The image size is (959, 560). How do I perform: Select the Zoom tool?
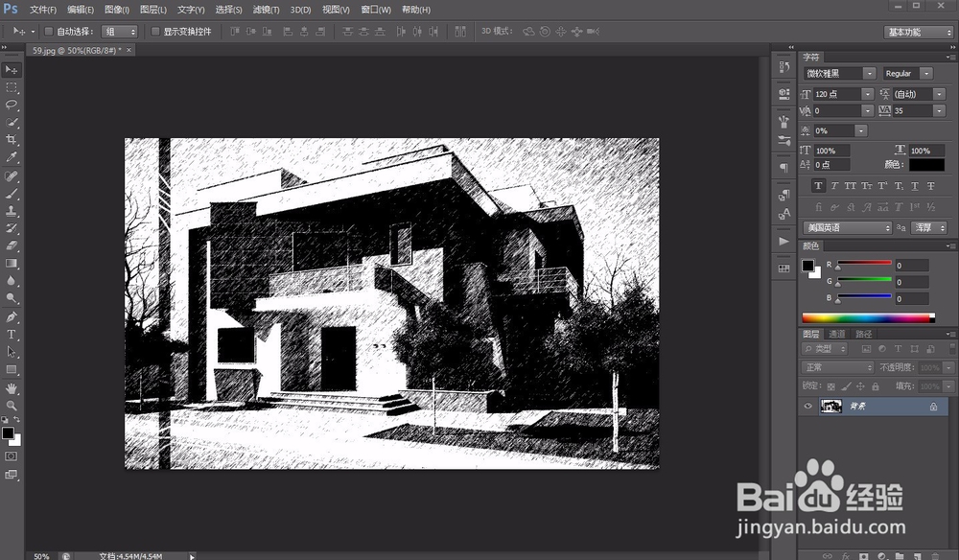pyautogui.click(x=11, y=406)
